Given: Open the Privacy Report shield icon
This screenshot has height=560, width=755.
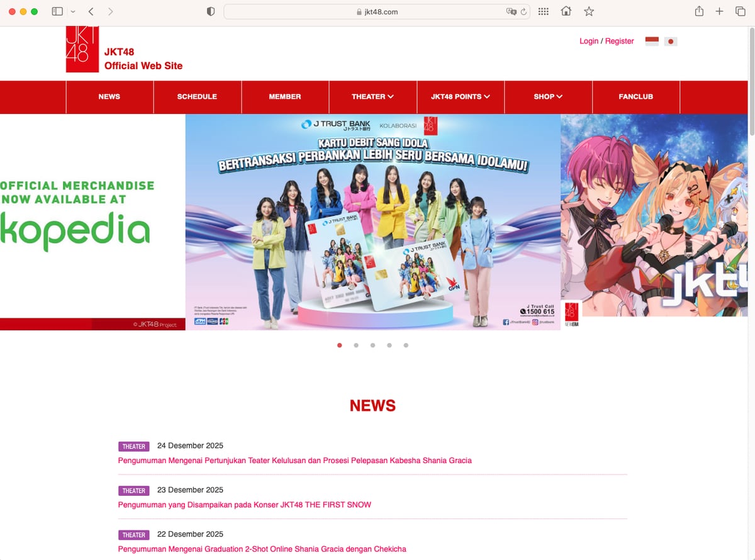Looking at the screenshot, I should point(210,11).
